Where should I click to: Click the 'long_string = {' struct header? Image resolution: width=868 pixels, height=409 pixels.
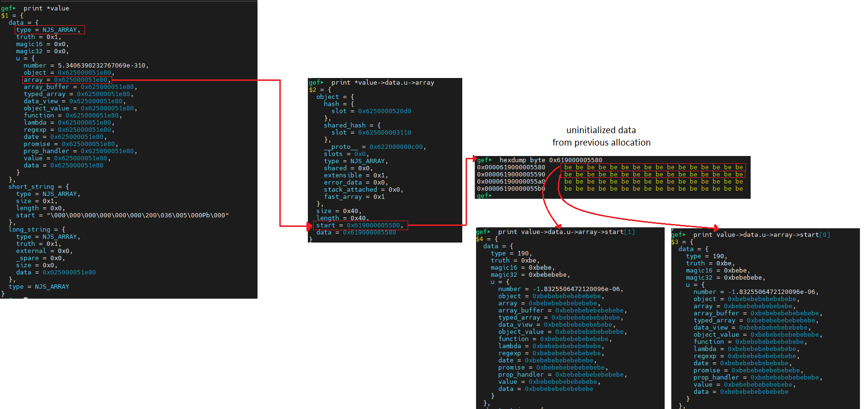pos(37,229)
